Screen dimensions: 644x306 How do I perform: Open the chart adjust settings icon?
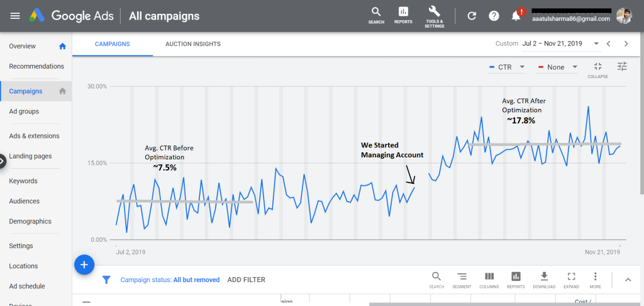[x=622, y=67]
